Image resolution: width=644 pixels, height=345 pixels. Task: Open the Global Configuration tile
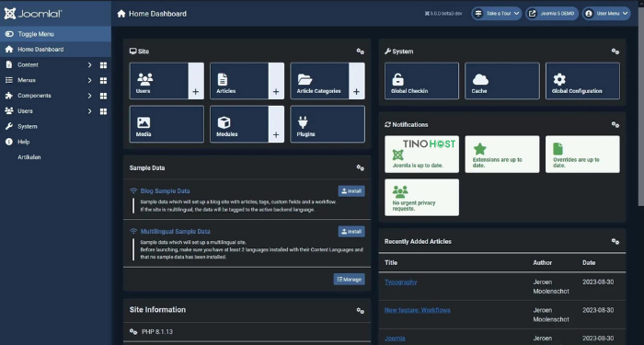pyautogui.click(x=582, y=81)
